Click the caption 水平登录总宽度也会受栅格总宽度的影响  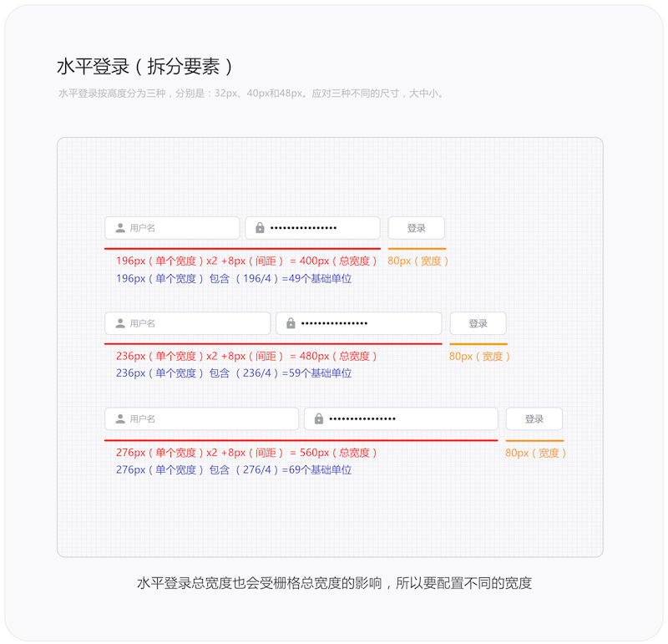click(259, 583)
